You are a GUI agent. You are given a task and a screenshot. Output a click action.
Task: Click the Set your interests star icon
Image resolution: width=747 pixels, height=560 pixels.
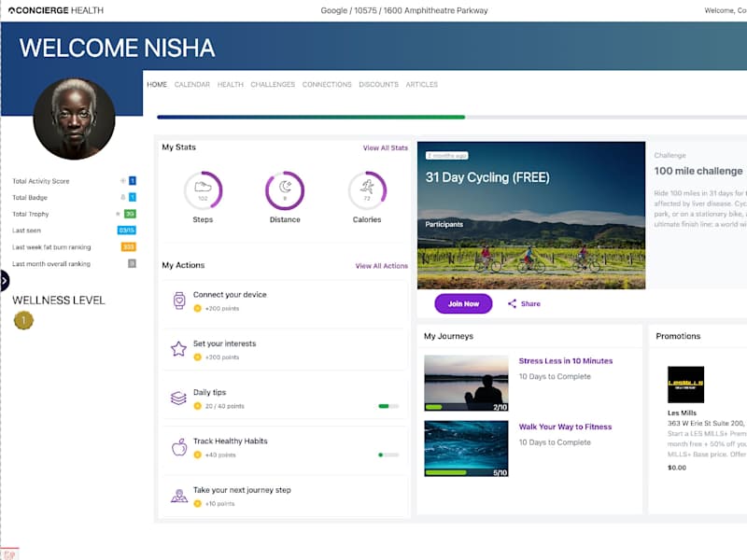click(178, 349)
